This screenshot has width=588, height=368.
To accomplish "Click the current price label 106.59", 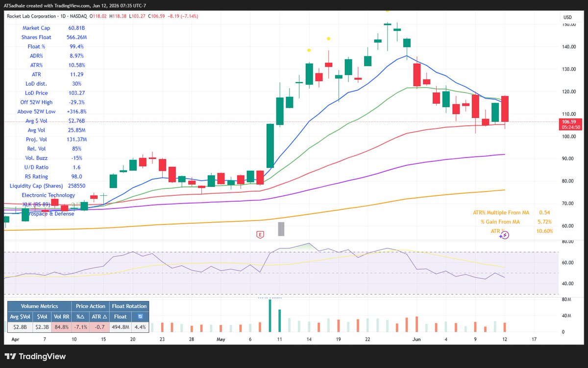I will point(568,121).
